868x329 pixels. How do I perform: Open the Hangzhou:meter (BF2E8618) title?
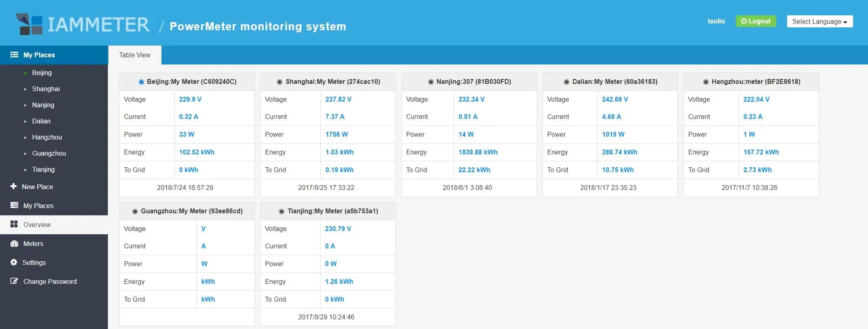pyautogui.click(x=756, y=82)
